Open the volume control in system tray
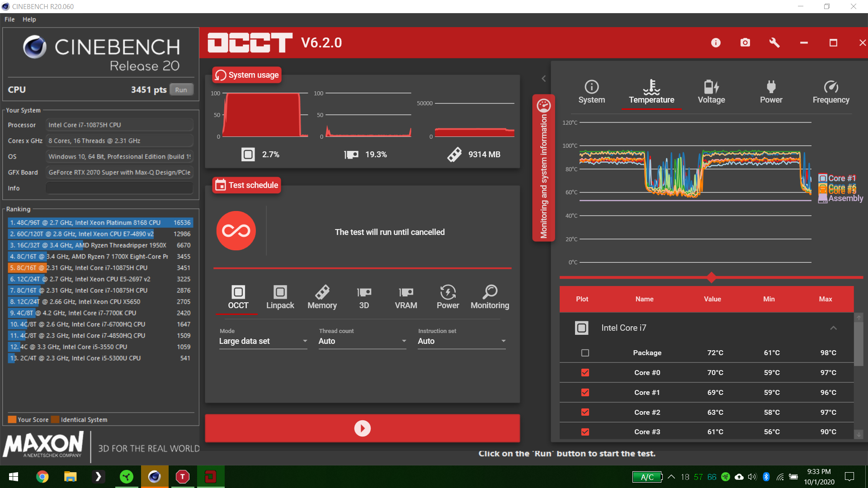Viewport: 868px width, 488px height. tap(752, 477)
